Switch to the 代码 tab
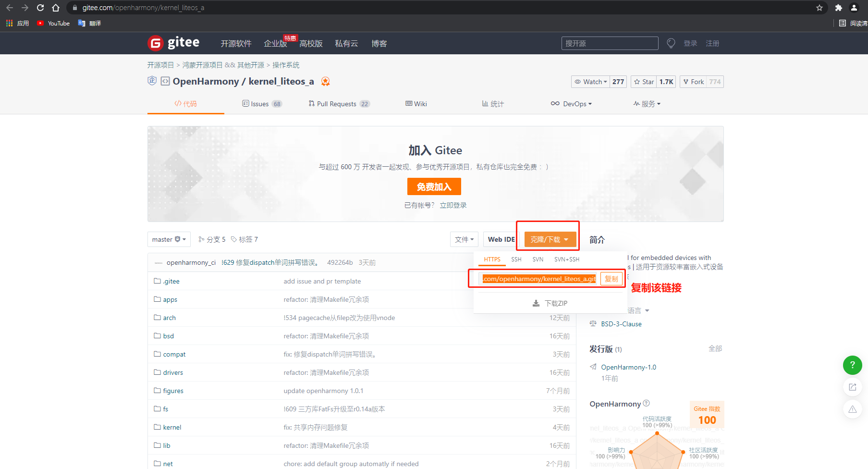Viewport: 868px width, 469px height. 186,103
